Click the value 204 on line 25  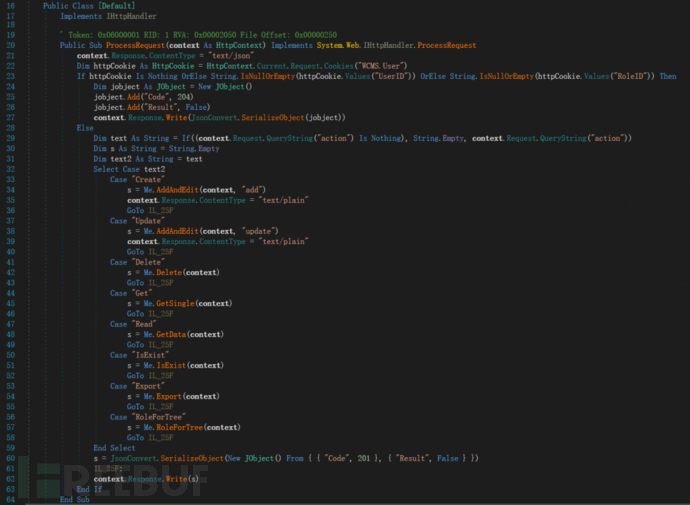185,97
